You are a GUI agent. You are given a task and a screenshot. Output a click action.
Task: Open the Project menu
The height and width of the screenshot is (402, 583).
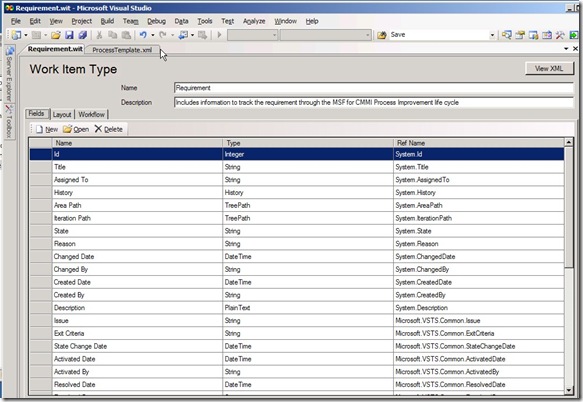81,21
